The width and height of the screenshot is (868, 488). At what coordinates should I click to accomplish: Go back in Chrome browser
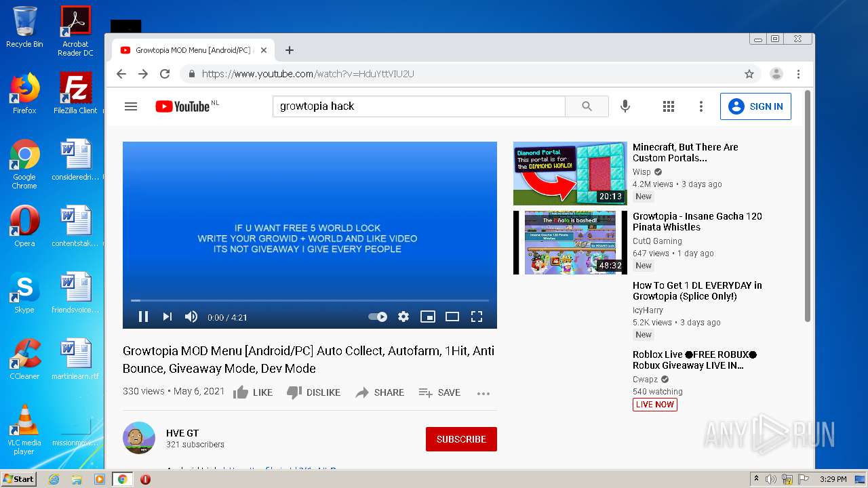pyautogui.click(x=121, y=74)
